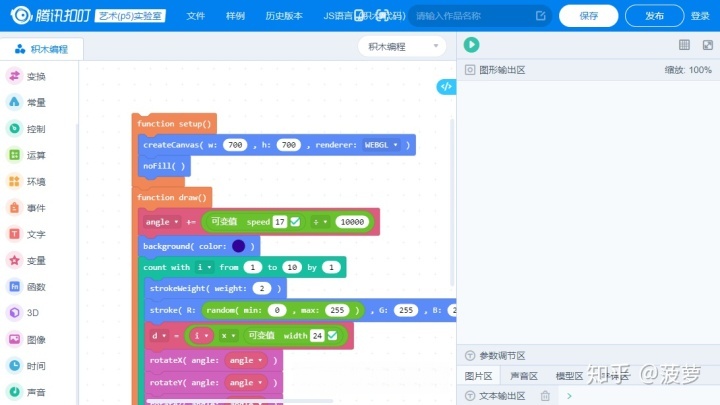Open the angle variable dropdown in += block

click(x=161, y=222)
